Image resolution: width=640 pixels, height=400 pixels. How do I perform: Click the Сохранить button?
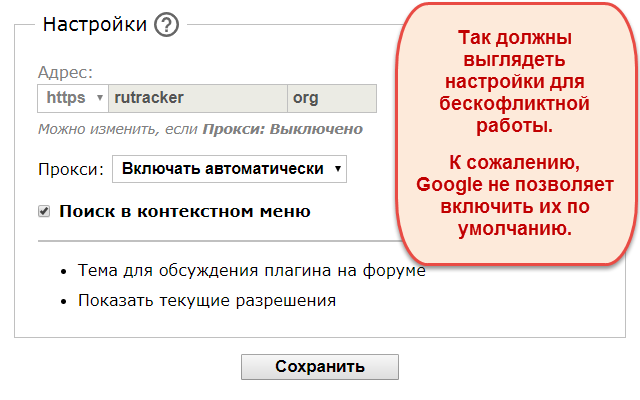coord(320,367)
